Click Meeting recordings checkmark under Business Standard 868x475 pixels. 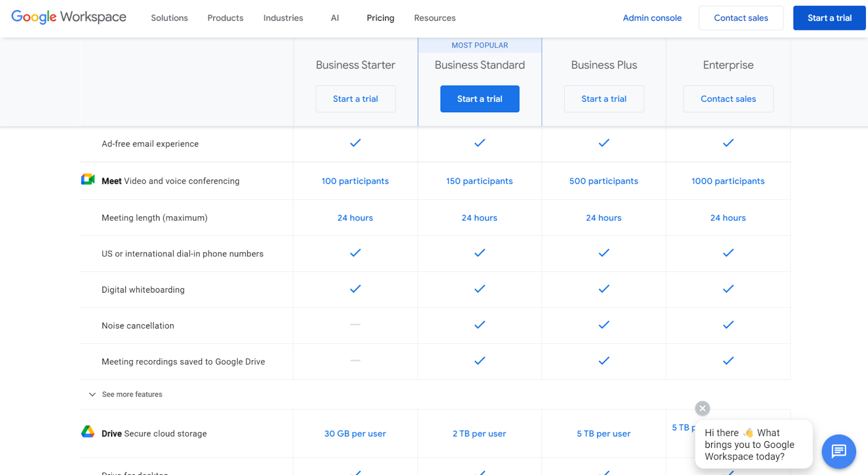tap(480, 360)
